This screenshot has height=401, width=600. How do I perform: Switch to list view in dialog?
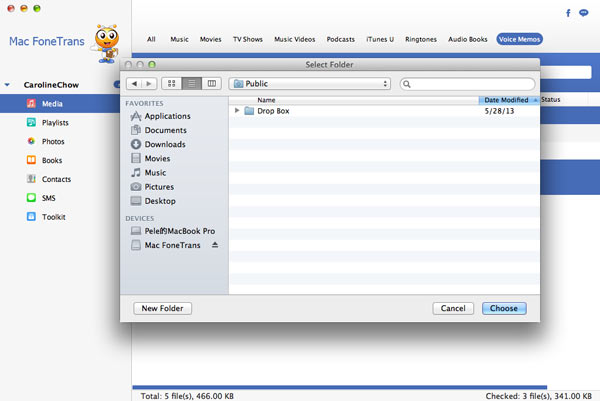click(192, 83)
